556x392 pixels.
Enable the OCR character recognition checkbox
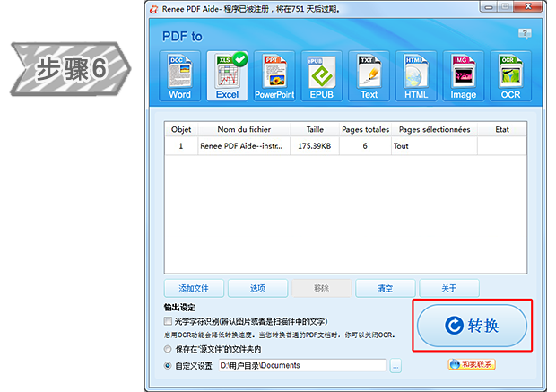pyautogui.click(x=168, y=321)
